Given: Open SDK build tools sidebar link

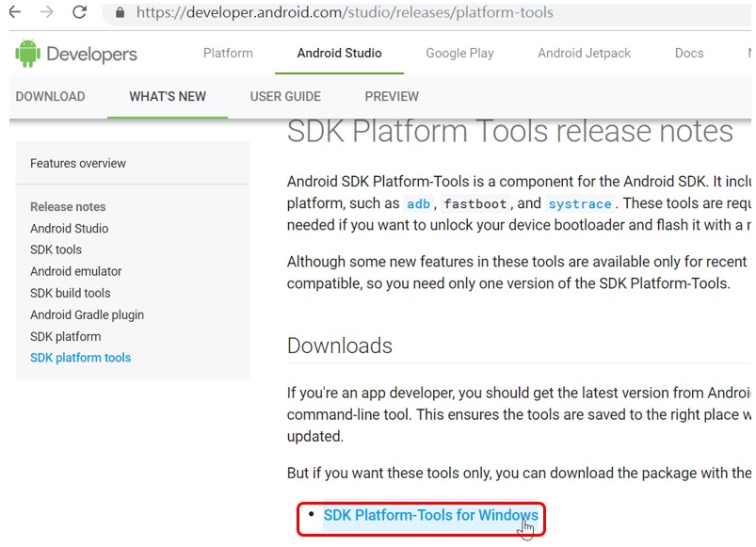Looking at the screenshot, I should click(71, 293).
